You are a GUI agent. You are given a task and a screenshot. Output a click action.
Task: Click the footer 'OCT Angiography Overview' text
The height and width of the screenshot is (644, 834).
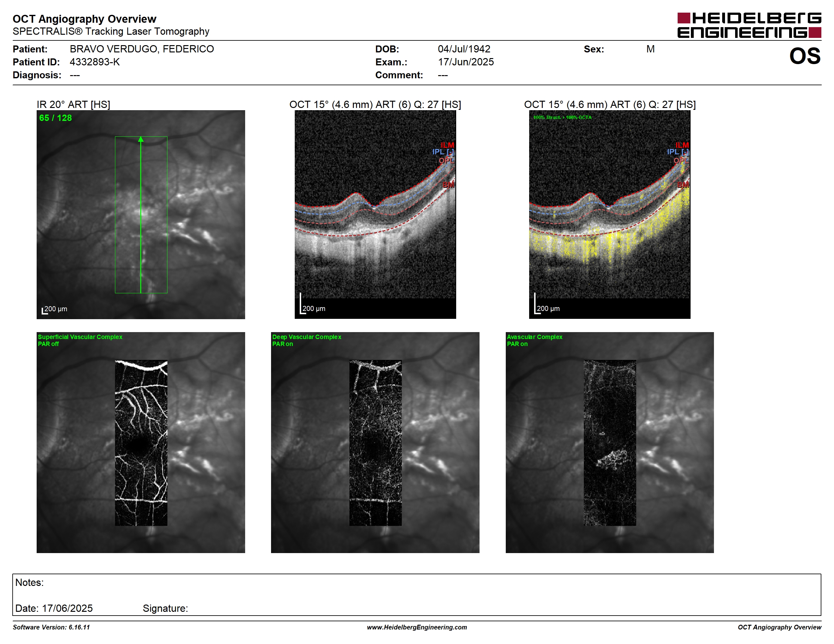pyautogui.click(x=779, y=627)
